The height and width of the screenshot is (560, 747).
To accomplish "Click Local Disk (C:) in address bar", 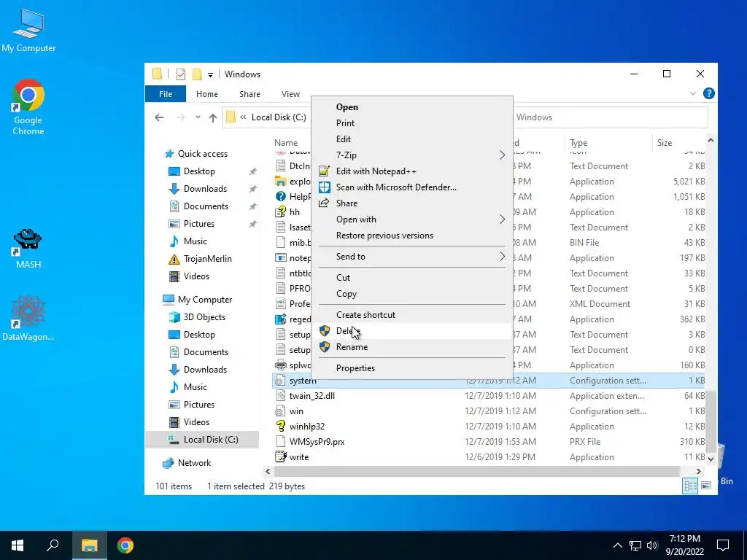I will 279,117.
